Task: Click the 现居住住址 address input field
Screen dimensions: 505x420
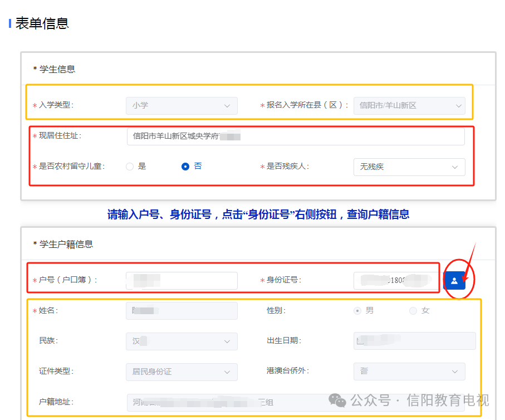Action: pos(296,136)
